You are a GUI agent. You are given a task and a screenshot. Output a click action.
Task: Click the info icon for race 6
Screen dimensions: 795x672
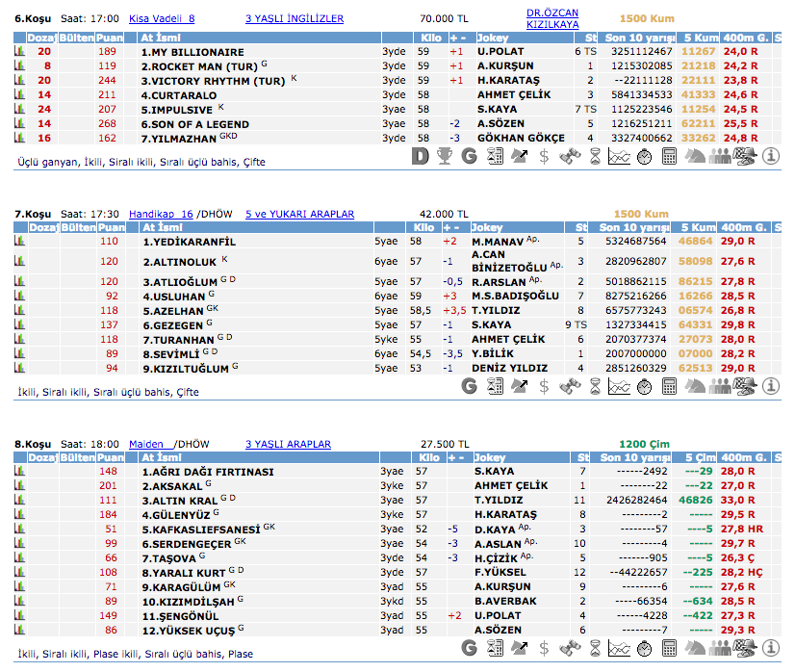click(770, 156)
